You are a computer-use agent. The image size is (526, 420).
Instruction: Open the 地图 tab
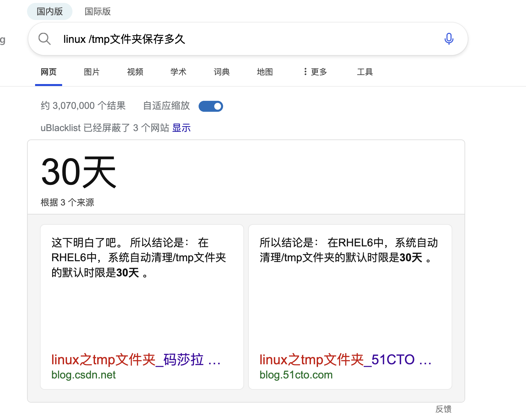(265, 72)
